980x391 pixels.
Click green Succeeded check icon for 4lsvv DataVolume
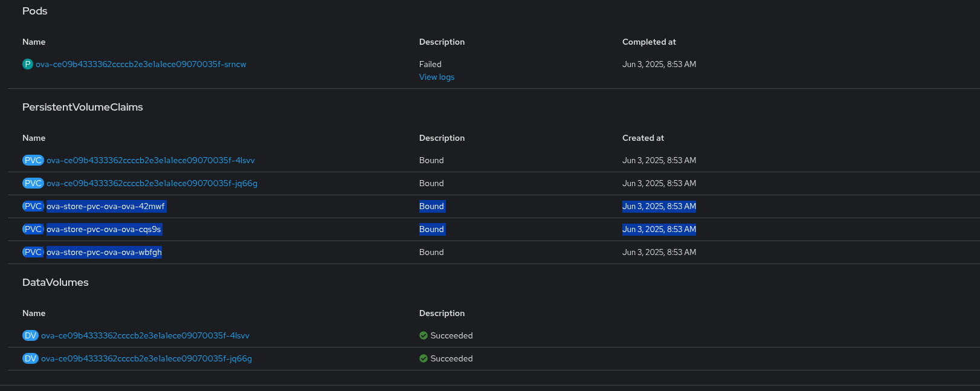[x=424, y=335]
